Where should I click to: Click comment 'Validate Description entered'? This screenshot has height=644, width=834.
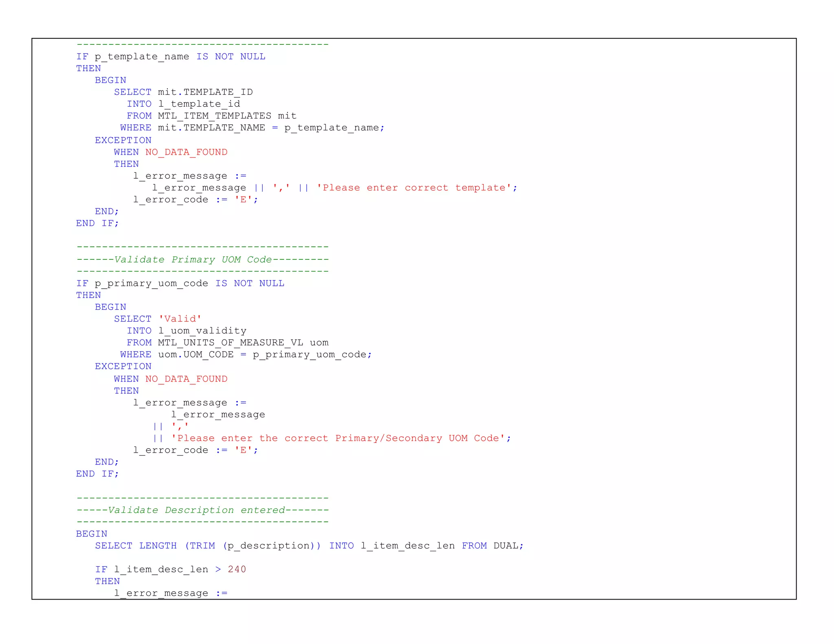196,510
